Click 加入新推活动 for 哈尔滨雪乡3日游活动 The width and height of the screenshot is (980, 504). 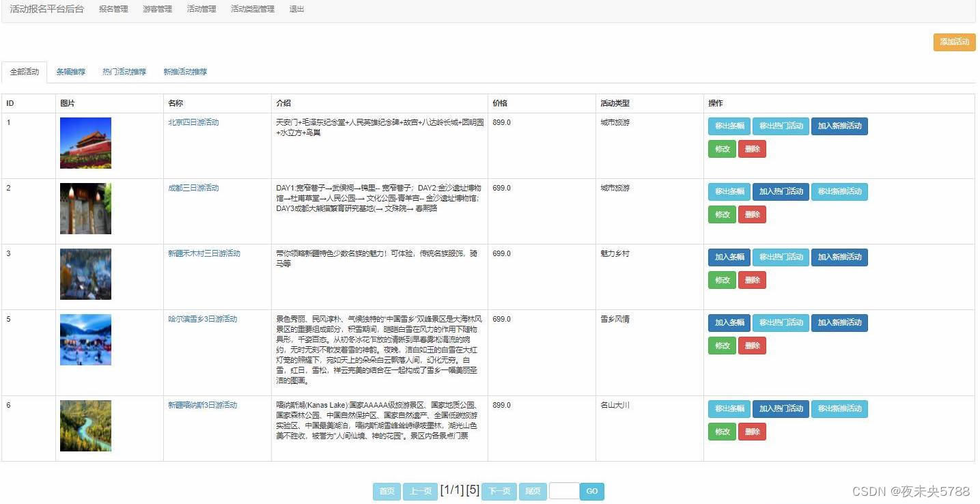coord(839,323)
